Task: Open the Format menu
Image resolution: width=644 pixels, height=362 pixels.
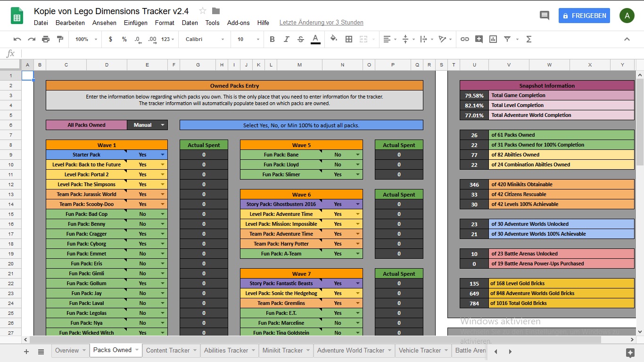Action: 165,23
